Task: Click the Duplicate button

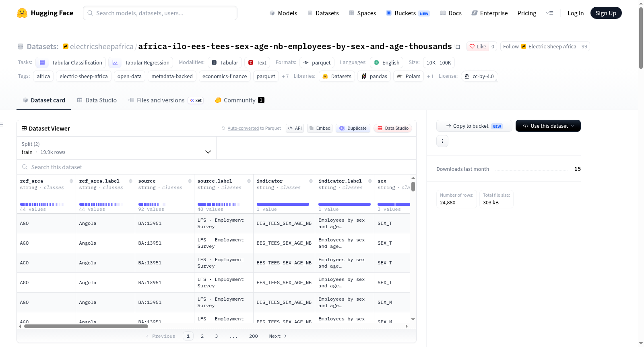Action: pyautogui.click(x=353, y=128)
